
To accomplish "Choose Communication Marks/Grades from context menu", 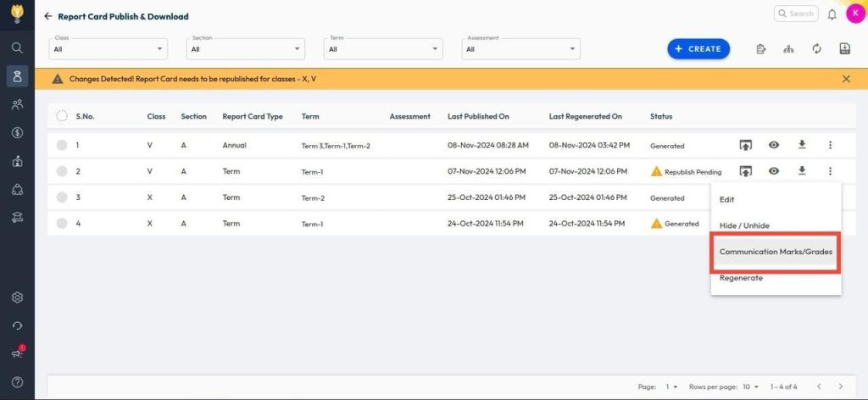I will coord(776,252).
